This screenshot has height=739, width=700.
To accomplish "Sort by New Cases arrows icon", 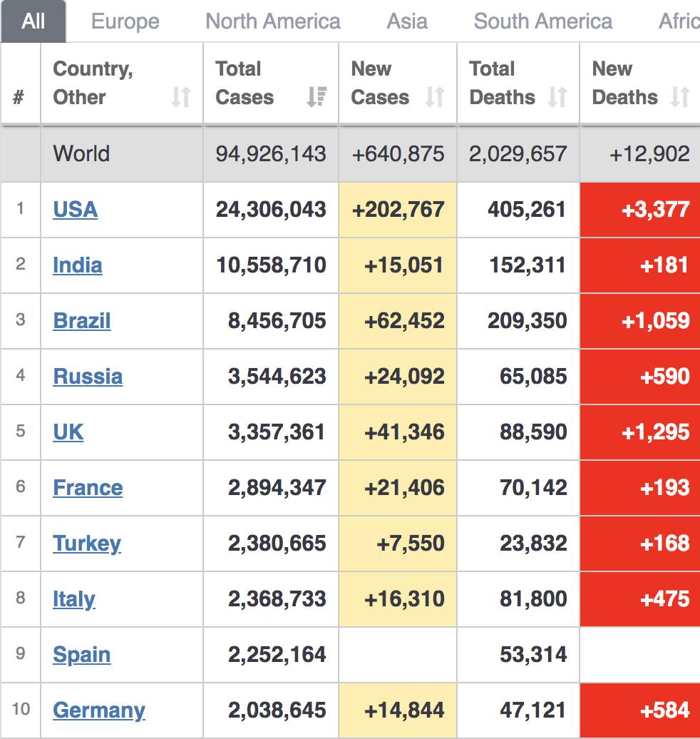I will [x=435, y=97].
